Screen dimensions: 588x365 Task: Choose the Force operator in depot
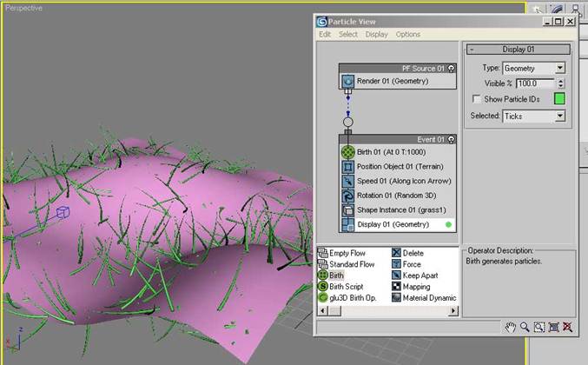pyautogui.click(x=396, y=264)
